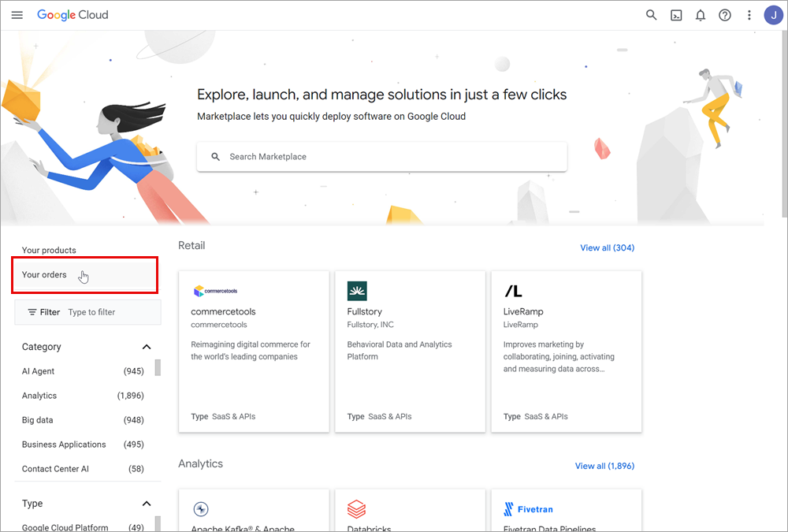Open the commercetools product card
788x532 pixels.
(253, 351)
